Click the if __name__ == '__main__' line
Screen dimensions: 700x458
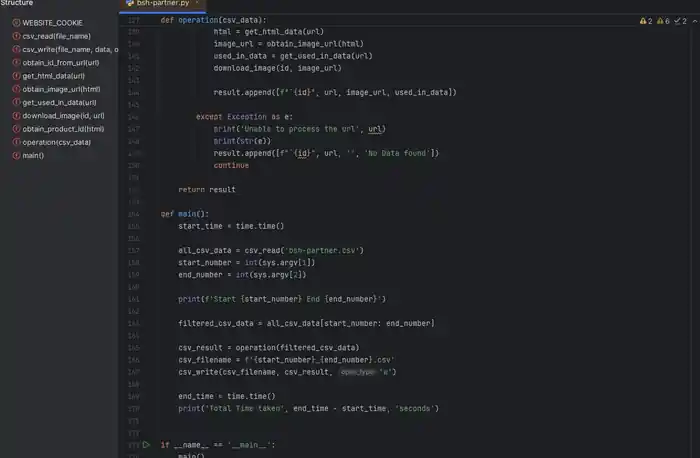[218, 445]
